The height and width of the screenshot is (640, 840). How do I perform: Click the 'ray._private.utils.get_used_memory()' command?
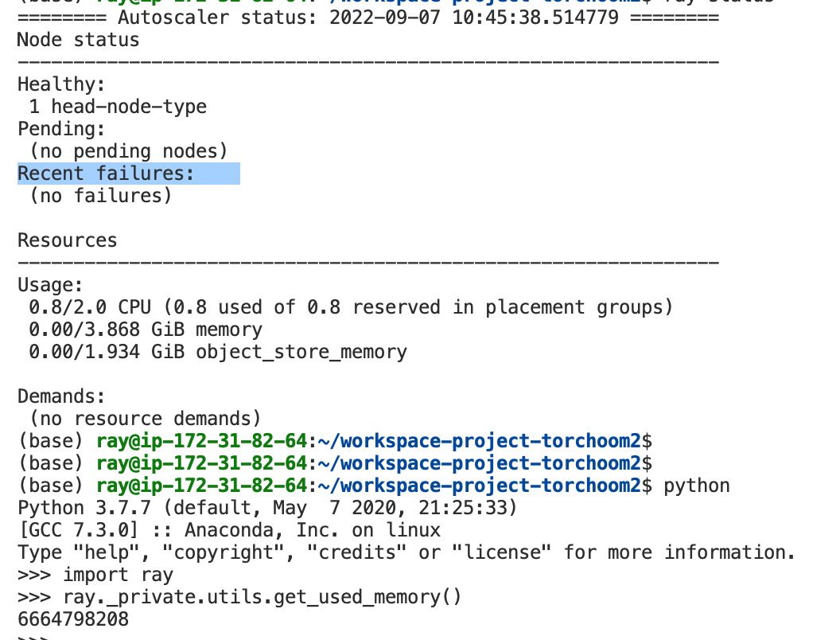tap(262, 597)
